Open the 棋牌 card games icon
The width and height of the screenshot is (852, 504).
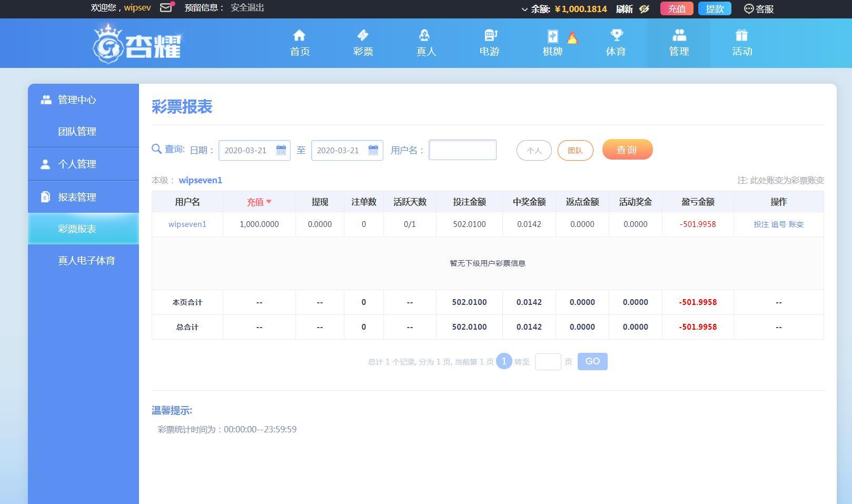click(552, 36)
